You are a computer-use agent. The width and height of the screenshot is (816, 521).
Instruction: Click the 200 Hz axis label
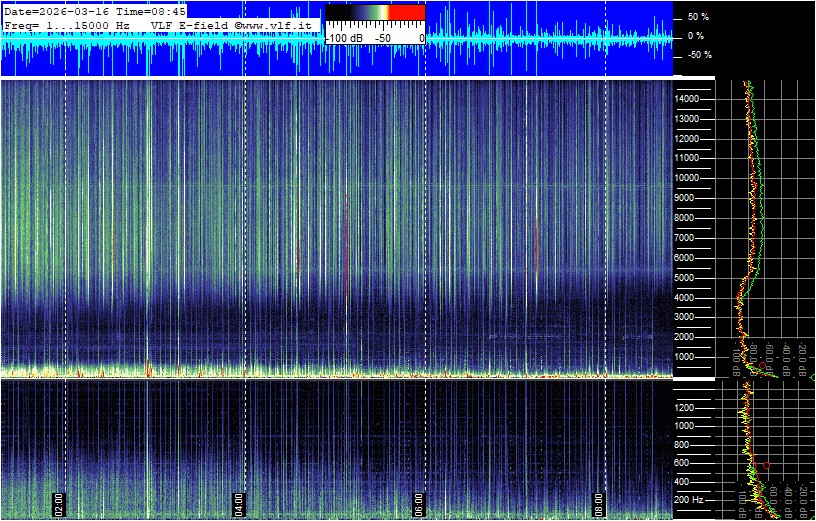(691, 499)
